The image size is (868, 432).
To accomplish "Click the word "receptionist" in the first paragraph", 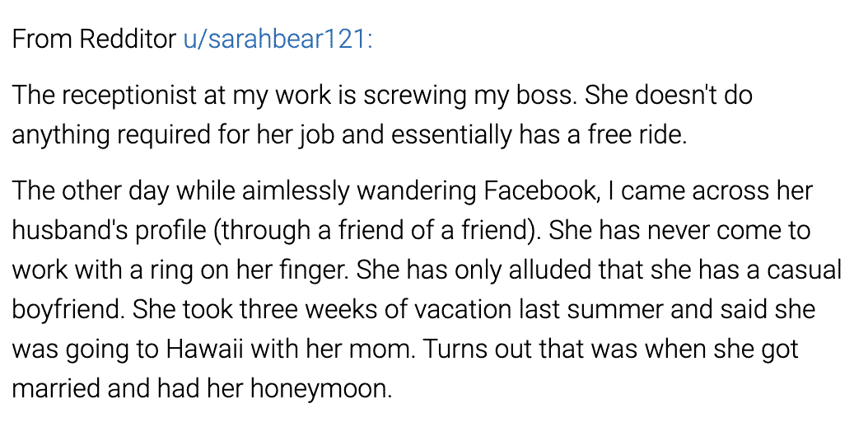I will coord(128,96).
